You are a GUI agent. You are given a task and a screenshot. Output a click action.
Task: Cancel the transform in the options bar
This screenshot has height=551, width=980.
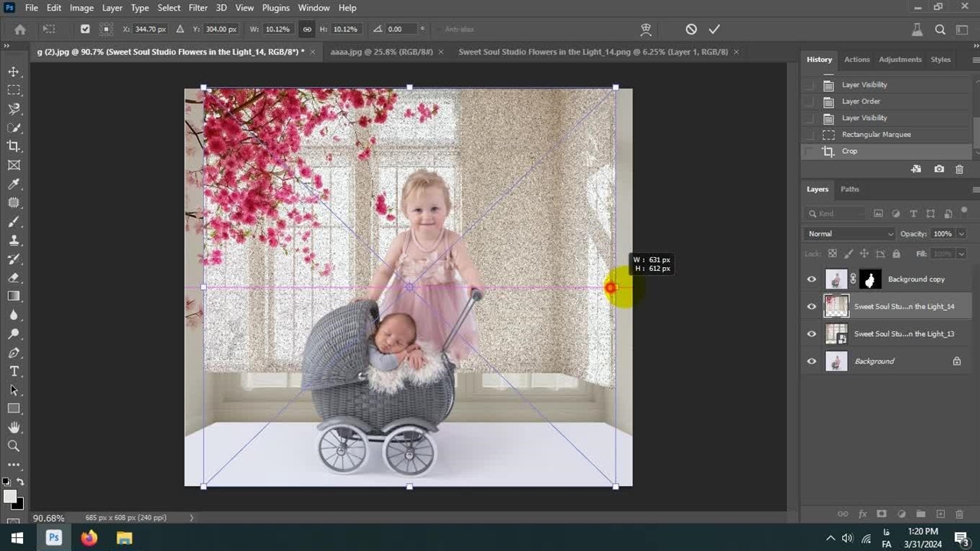click(x=691, y=29)
